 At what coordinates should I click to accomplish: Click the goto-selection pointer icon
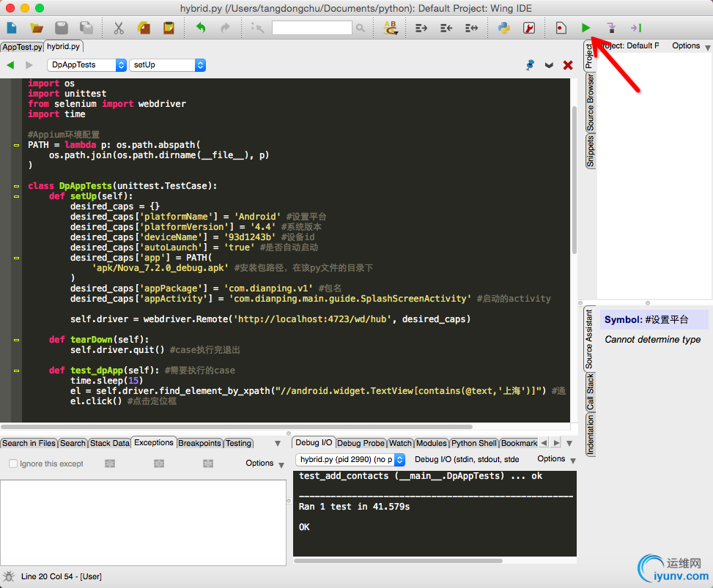[x=257, y=28]
